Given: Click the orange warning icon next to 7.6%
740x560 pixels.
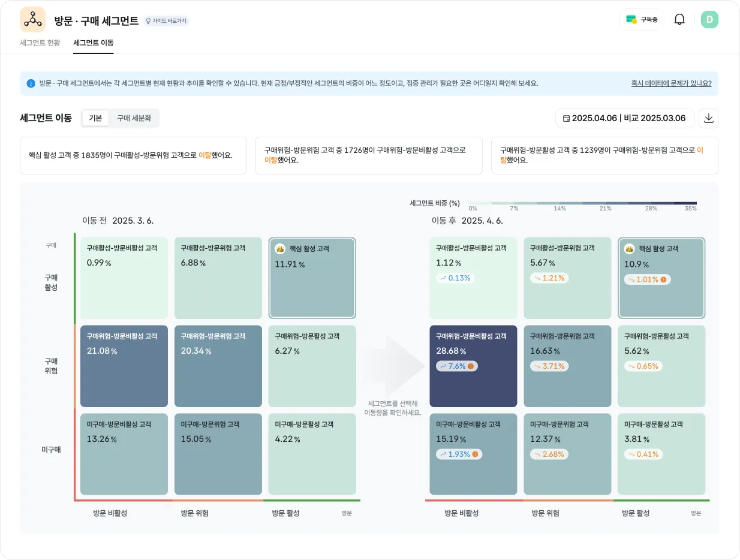Looking at the screenshot, I should pyautogui.click(x=471, y=366).
